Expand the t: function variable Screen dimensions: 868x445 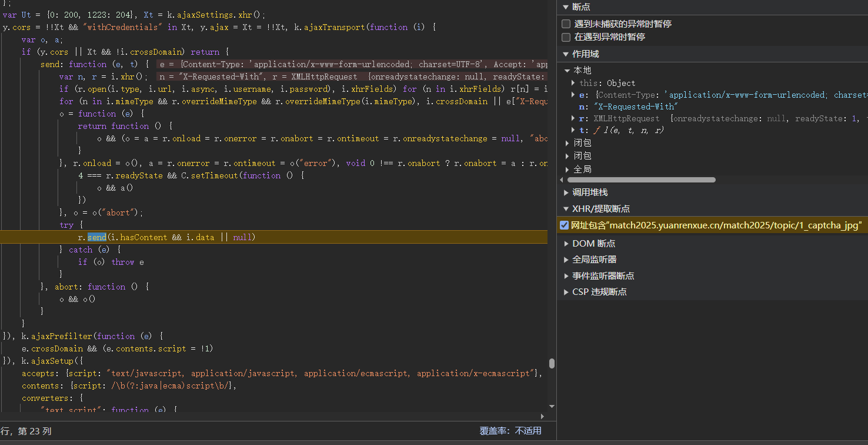(x=573, y=130)
